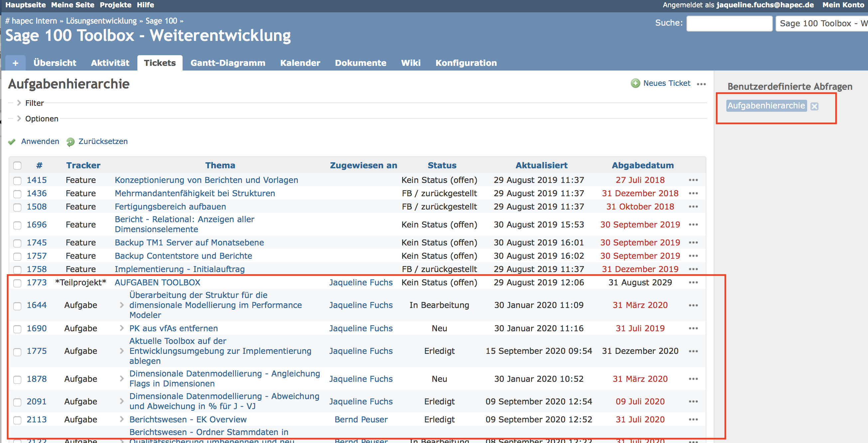Click the green Neues Ticket plus icon

pos(635,83)
